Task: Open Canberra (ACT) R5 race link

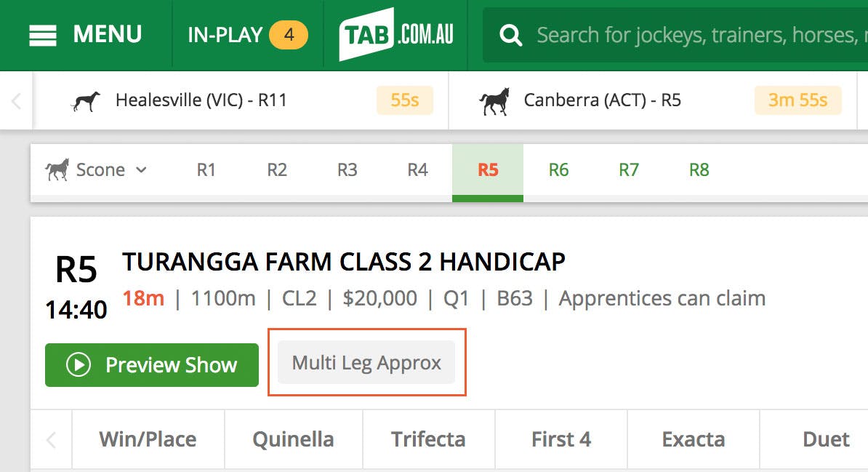Action: tap(602, 100)
